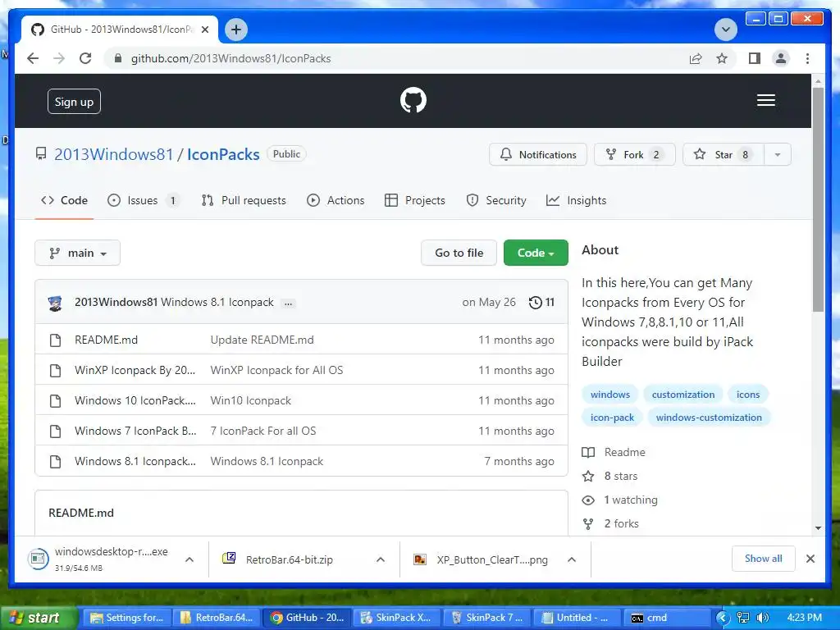Select the icon-pack topic tag
Screen dimensions: 840x630
(612, 418)
